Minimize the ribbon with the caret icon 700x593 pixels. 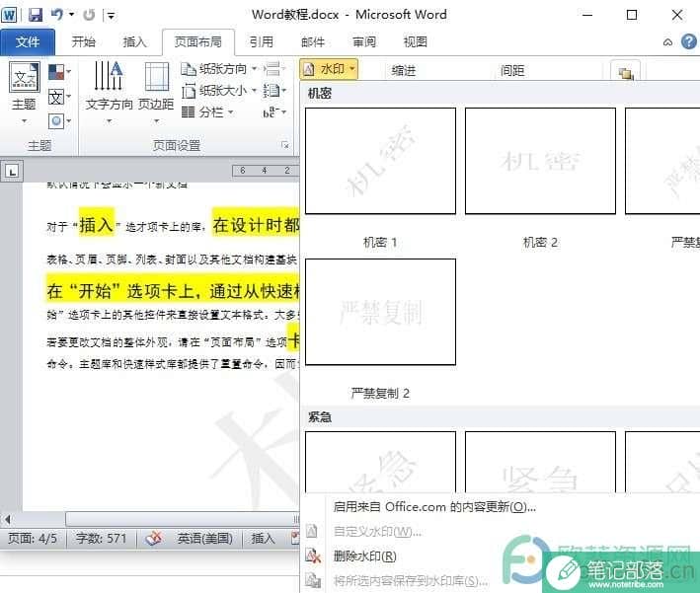click(667, 42)
